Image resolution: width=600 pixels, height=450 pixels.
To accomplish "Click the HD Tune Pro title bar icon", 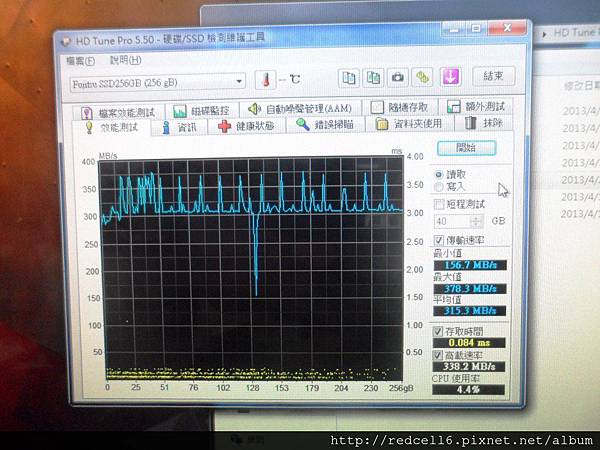I will click(x=66, y=41).
